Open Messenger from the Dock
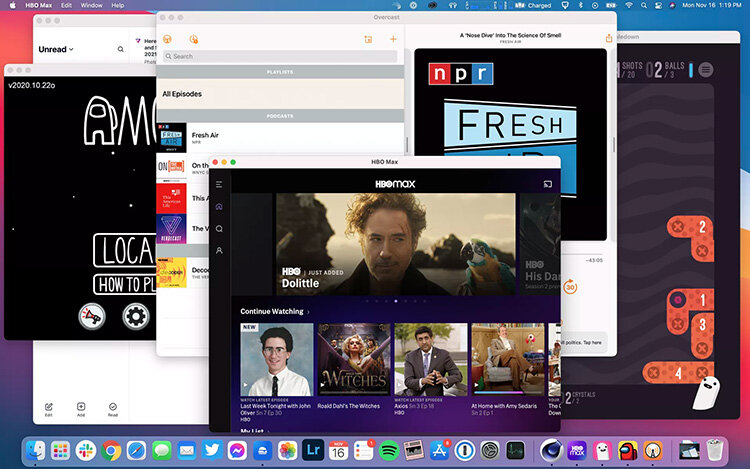Screen dimensions: 750x469 click(237, 450)
